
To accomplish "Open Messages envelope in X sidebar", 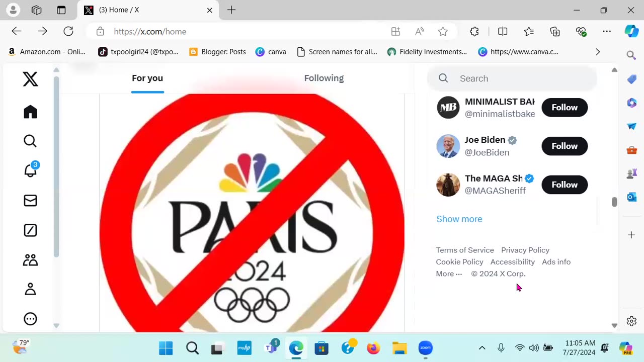I will point(30,201).
